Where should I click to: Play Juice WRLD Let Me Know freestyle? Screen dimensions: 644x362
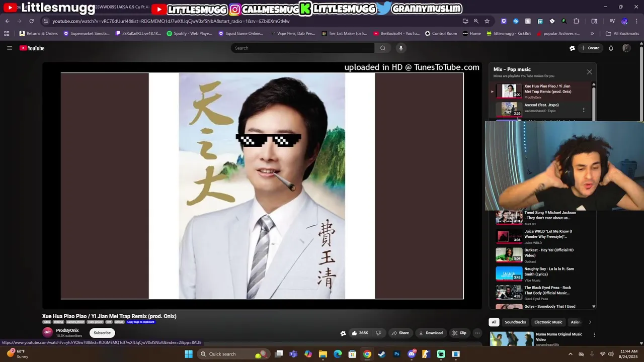point(541,236)
